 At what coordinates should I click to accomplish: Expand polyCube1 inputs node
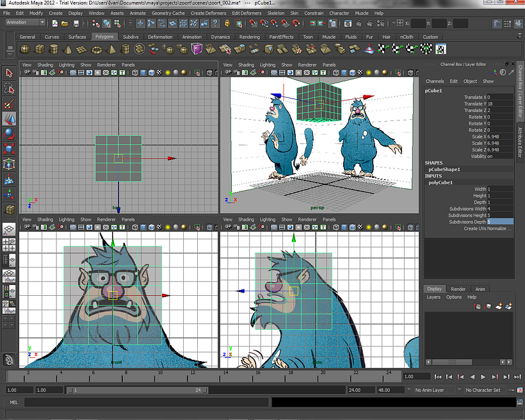click(440, 182)
